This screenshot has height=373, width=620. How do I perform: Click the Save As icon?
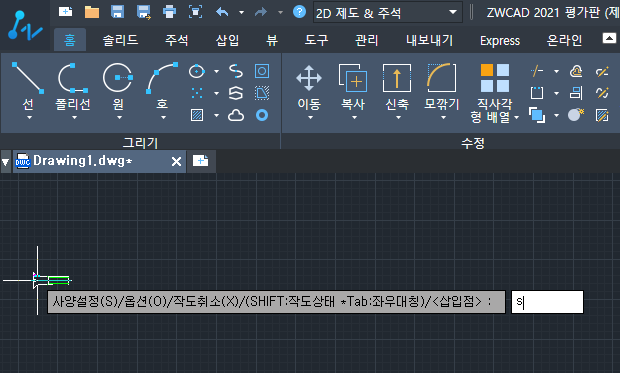144,12
